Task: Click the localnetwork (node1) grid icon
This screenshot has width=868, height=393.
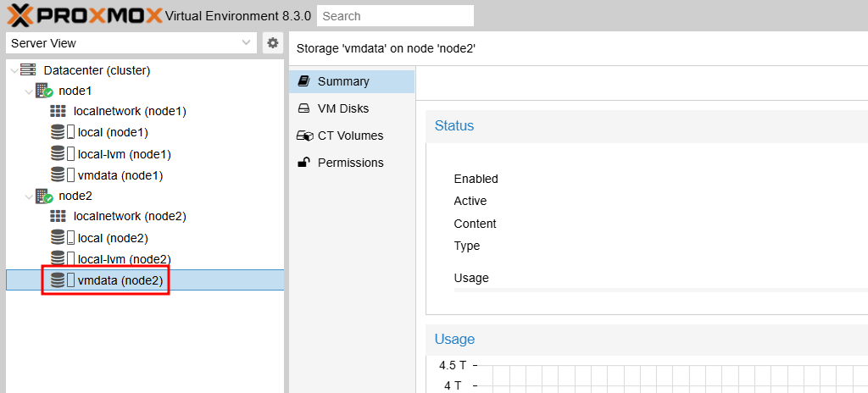Action: (x=58, y=111)
